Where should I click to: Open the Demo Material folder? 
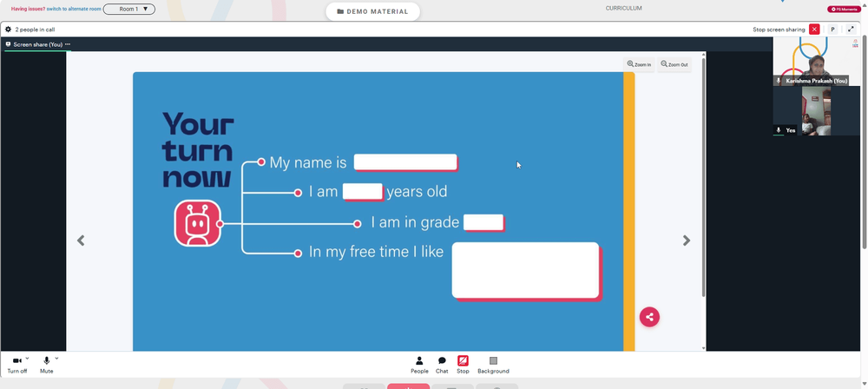[372, 11]
